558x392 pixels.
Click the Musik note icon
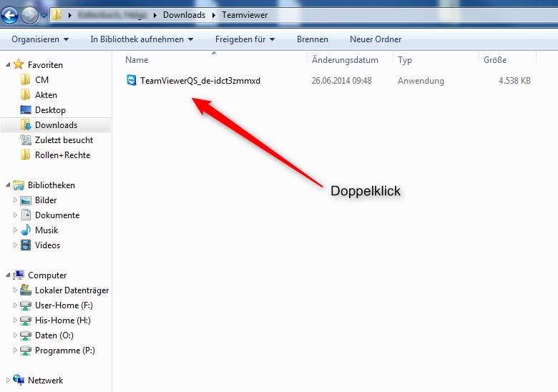coord(26,230)
